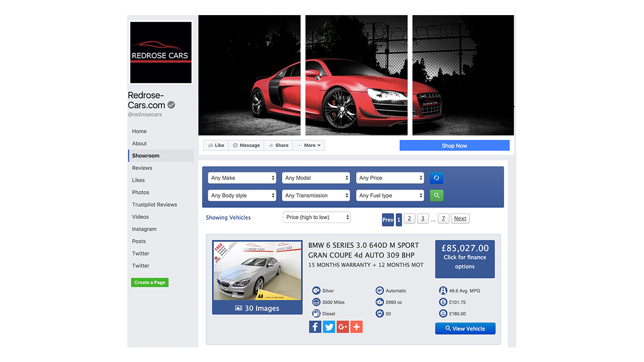Open the About section
The height and width of the screenshot is (362, 644).
click(x=139, y=143)
